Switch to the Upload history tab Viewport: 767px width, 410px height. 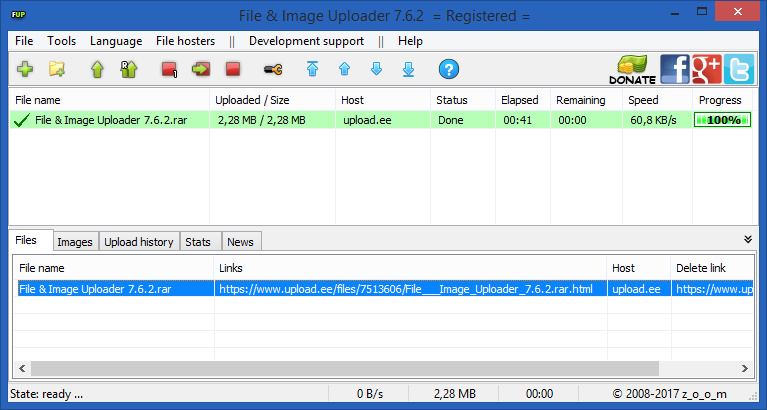[x=139, y=242]
